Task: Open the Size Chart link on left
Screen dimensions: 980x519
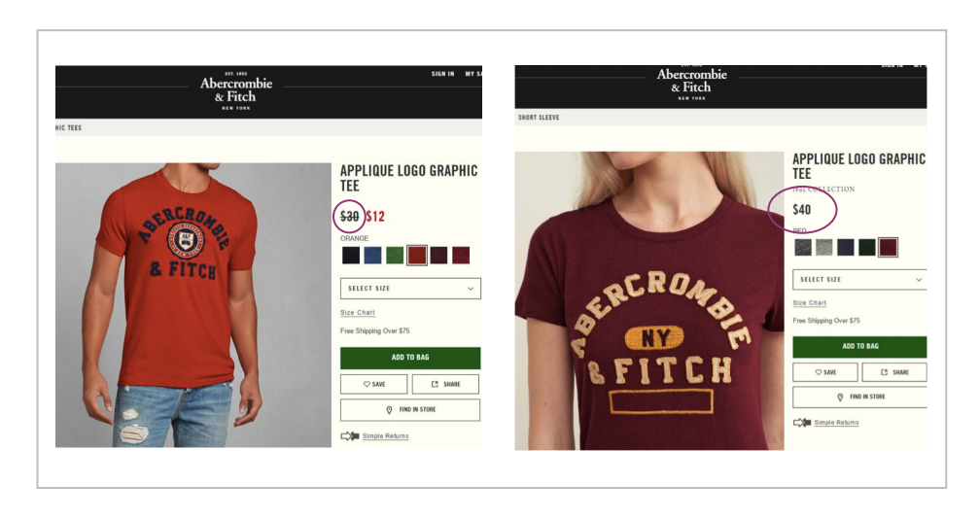Action: point(358,312)
